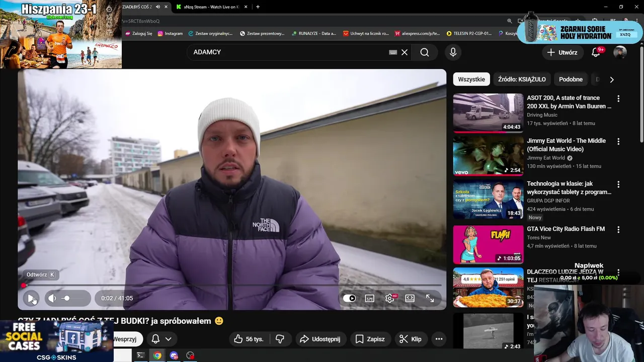Open options menu for GTA Vice City Radio video

click(618, 230)
